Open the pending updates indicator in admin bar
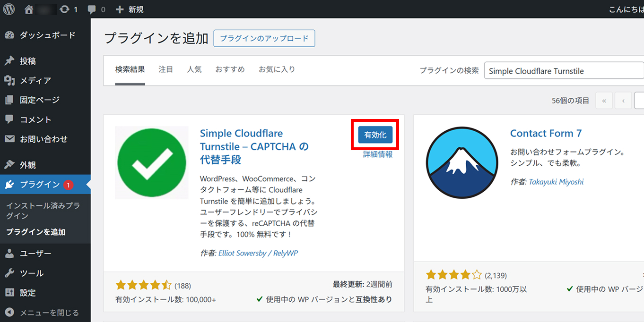644x322 pixels. click(x=69, y=9)
